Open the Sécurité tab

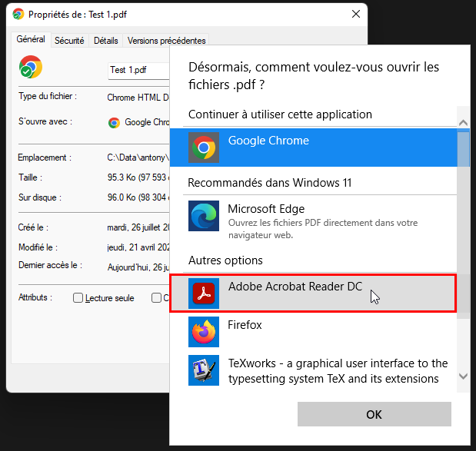pyautogui.click(x=69, y=41)
